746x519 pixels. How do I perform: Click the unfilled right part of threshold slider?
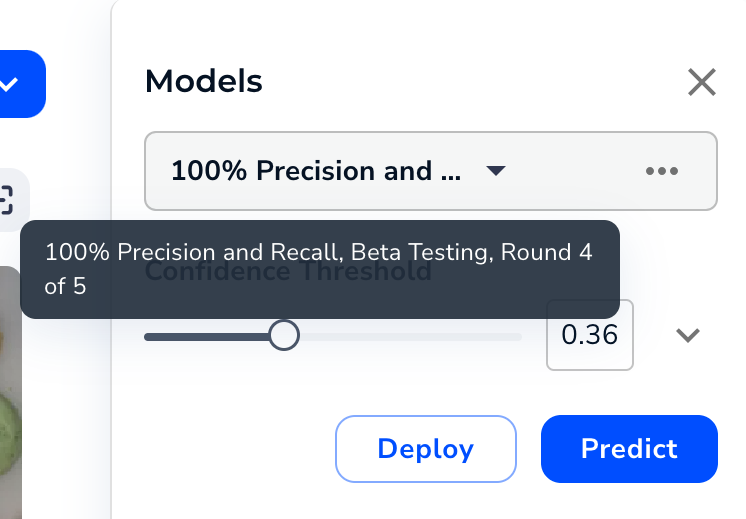(x=410, y=336)
